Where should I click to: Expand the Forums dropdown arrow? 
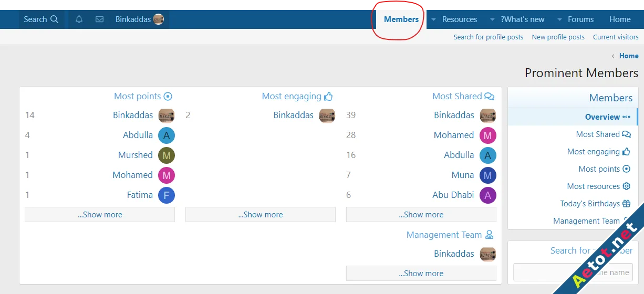(559, 20)
